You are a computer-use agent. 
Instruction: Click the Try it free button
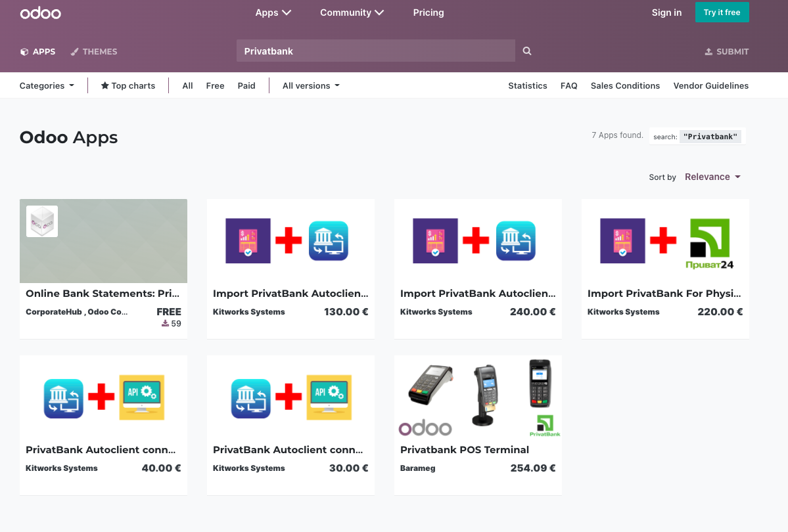722,12
